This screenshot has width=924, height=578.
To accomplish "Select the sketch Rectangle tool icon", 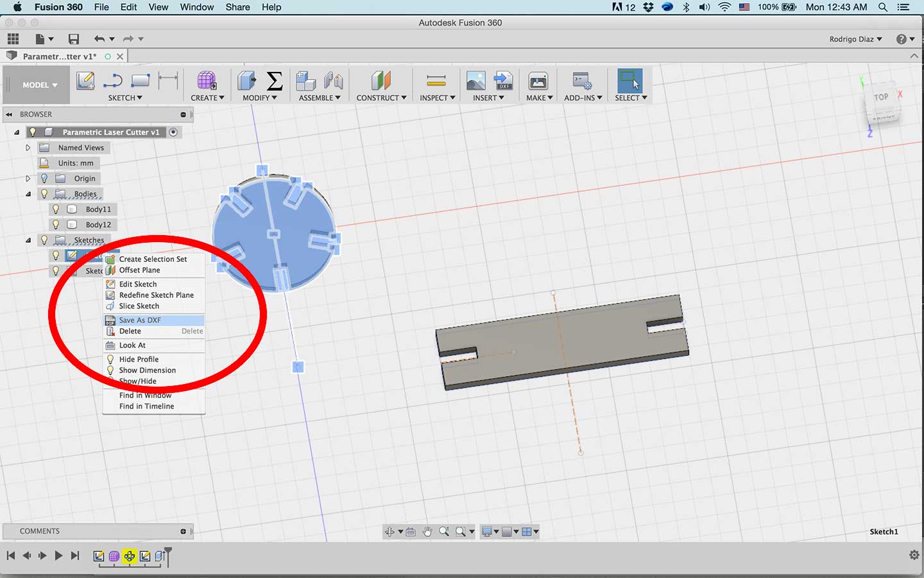I will click(x=140, y=81).
